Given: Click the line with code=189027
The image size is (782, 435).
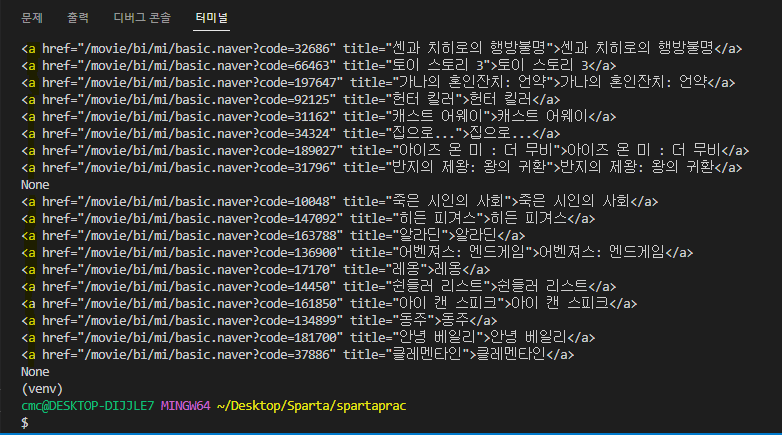Looking at the screenshot, I should [385, 150].
